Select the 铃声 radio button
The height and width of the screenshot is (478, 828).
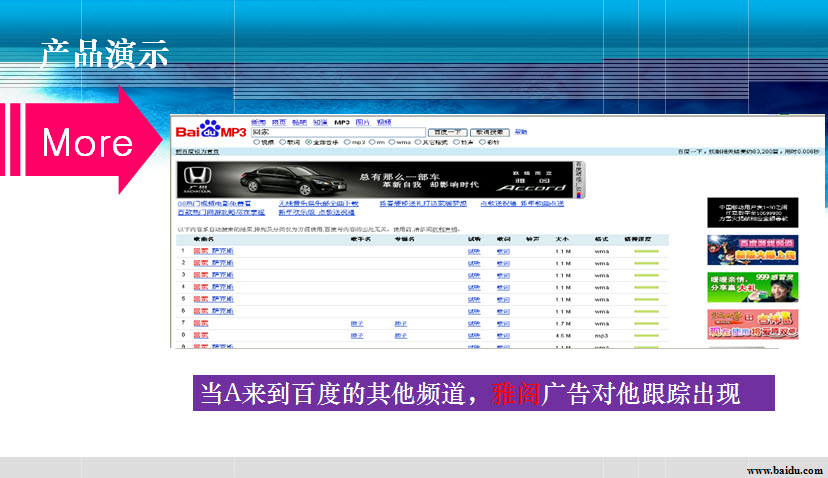(456, 142)
